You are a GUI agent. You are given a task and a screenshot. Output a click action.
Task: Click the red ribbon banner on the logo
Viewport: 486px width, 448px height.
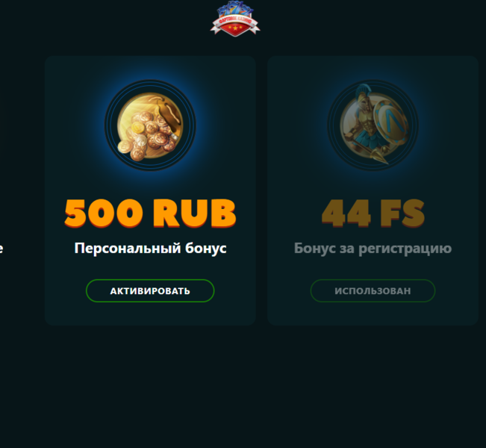[x=235, y=22]
